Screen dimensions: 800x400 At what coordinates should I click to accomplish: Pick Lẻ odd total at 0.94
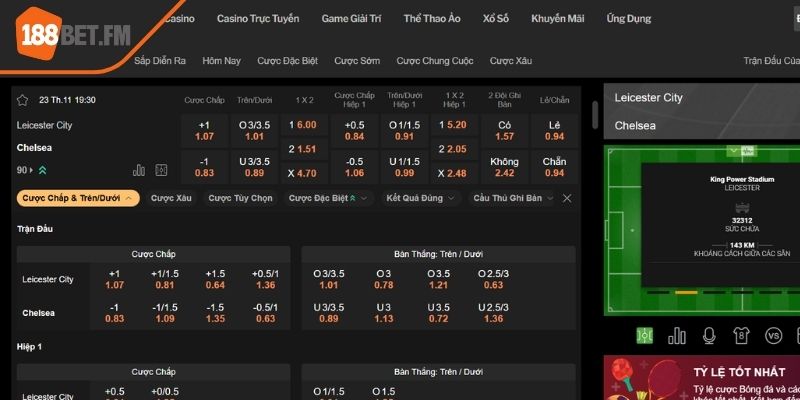[555, 131]
